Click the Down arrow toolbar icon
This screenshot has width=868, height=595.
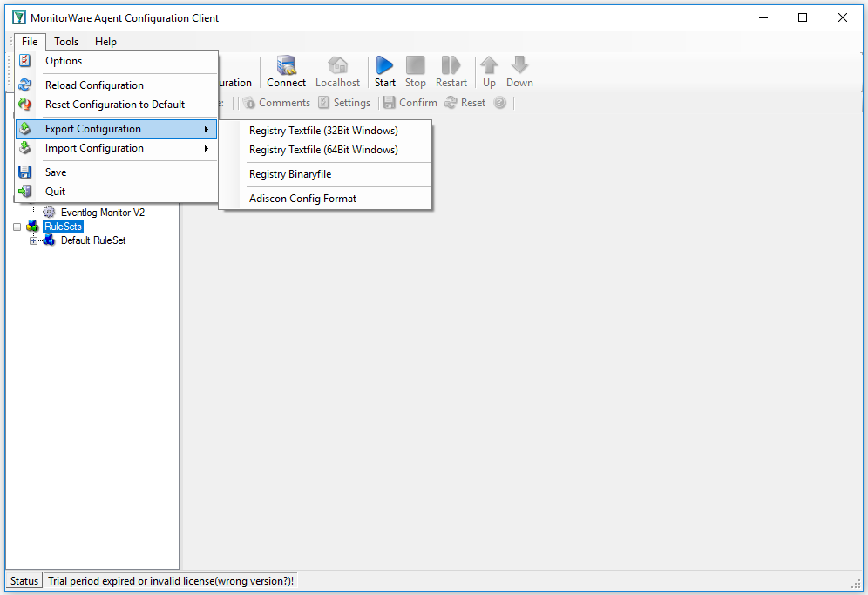[519, 65]
